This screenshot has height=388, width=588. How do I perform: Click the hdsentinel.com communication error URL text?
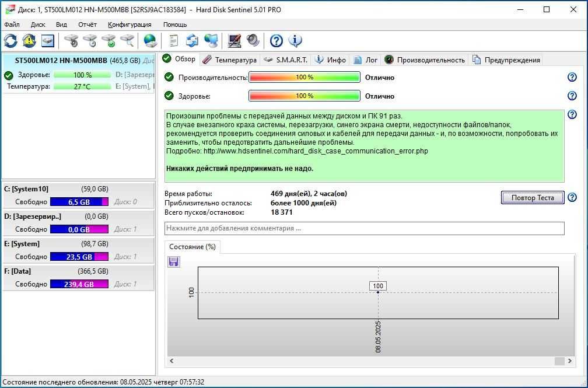(x=316, y=151)
